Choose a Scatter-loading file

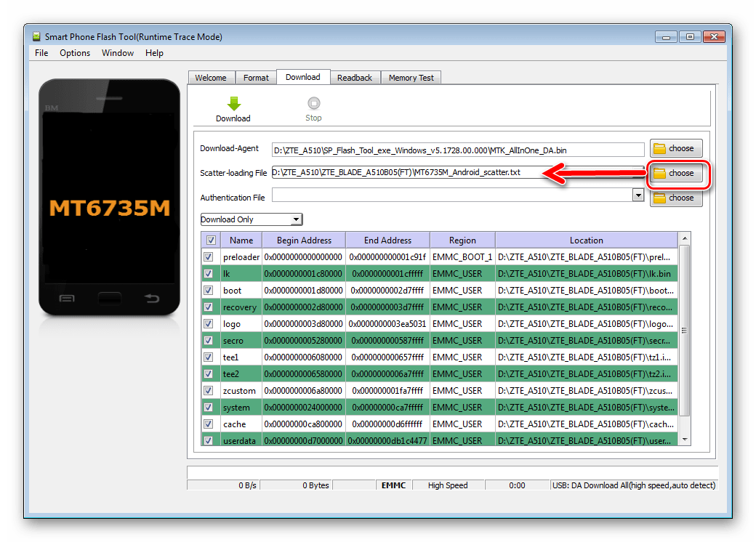(x=675, y=173)
